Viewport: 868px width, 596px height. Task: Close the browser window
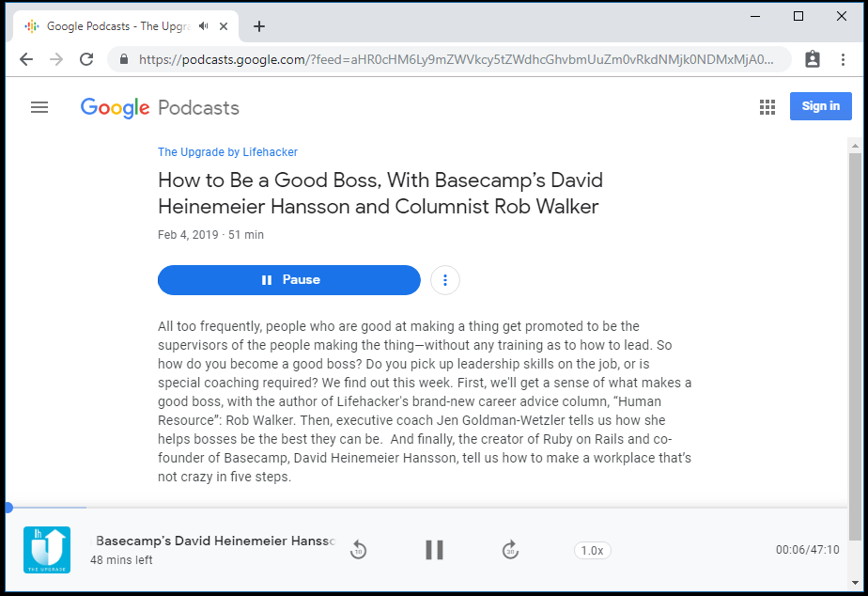[842, 16]
